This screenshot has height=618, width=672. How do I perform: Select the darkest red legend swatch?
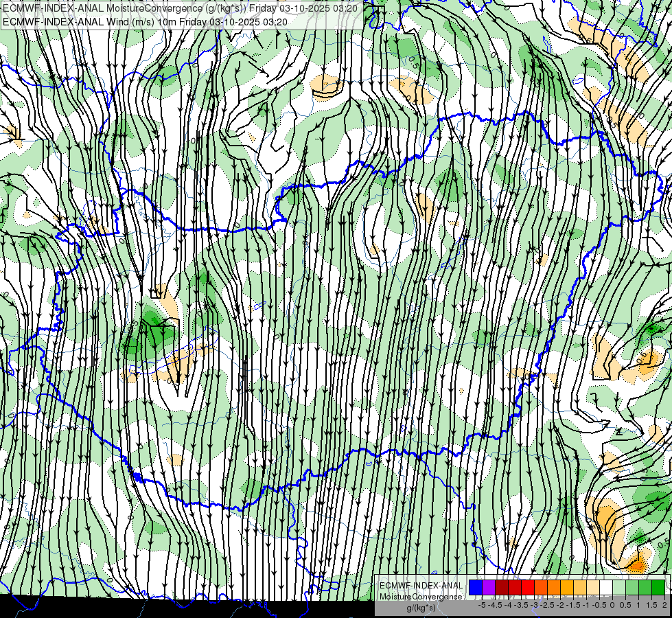502,587
